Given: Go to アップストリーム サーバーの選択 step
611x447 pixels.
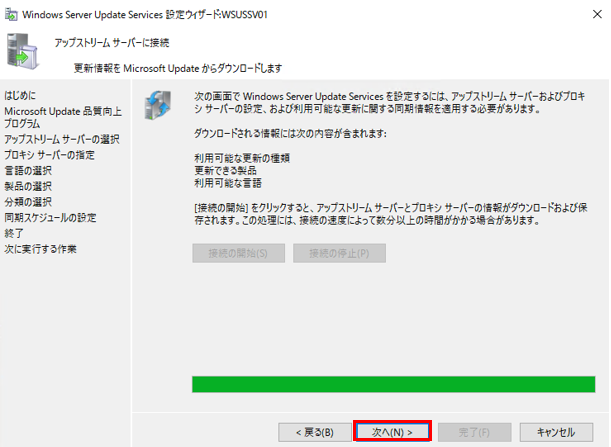Looking at the screenshot, I should click(62, 139).
